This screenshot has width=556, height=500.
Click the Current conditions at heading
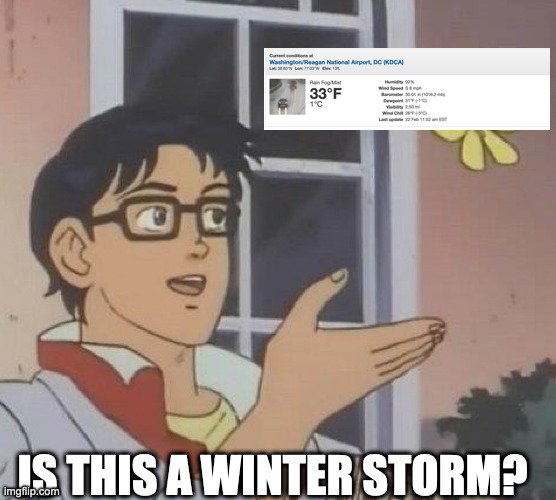[291, 56]
